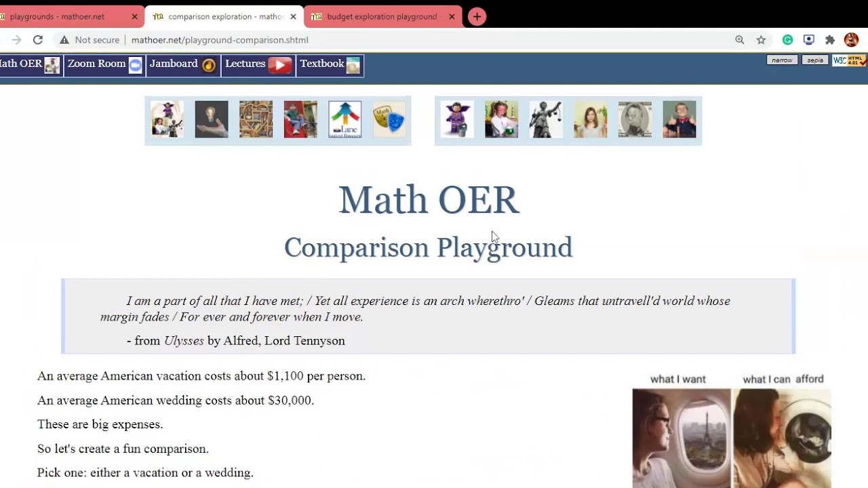Open the Jamboard navigation item
Screen dimensions: 868x488
tap(183, 65)
